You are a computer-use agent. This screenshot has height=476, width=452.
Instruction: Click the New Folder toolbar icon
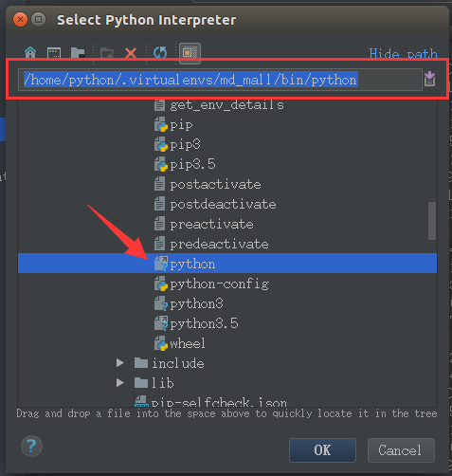point(107,52)
